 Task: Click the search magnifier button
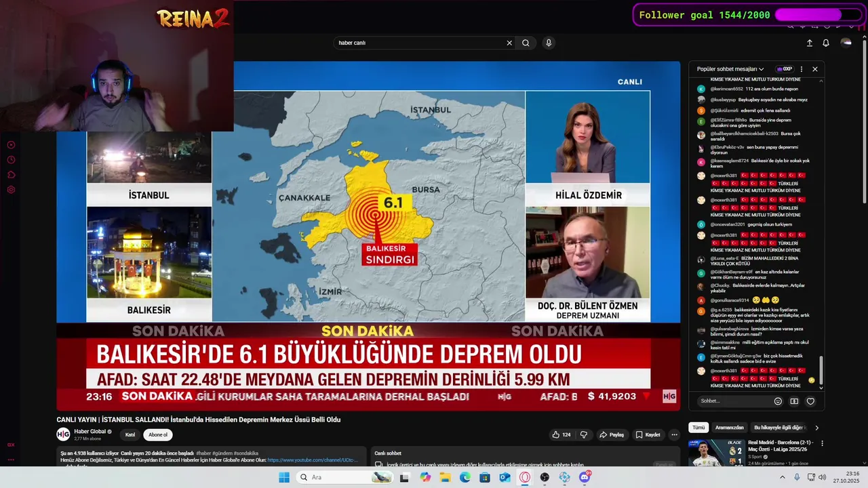coord(526,43)
